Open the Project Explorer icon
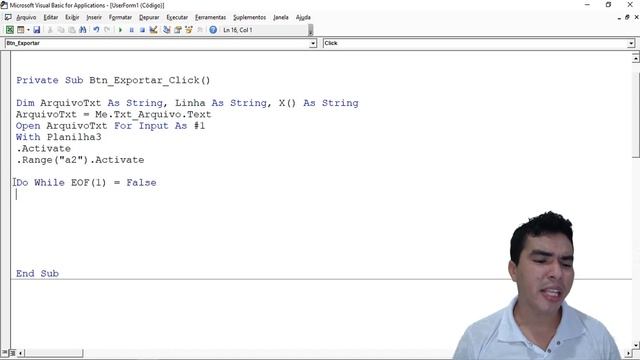The width and height of the screenshot is (640, 360). click(x=167, y=30)
